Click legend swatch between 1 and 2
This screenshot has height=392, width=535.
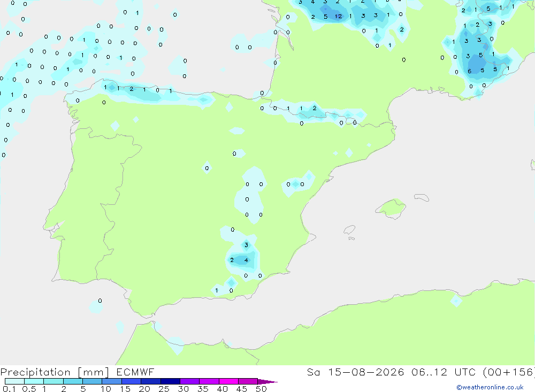click(x=53, y=381)
